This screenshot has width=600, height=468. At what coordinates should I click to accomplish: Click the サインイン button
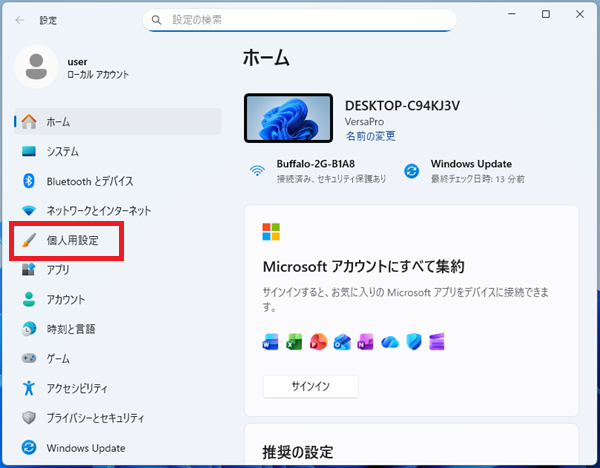pyautogui.click(x=310, y=386)
